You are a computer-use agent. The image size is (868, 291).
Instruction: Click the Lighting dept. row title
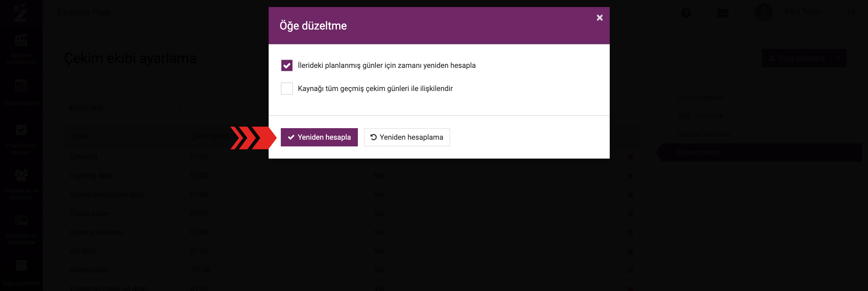92,176
